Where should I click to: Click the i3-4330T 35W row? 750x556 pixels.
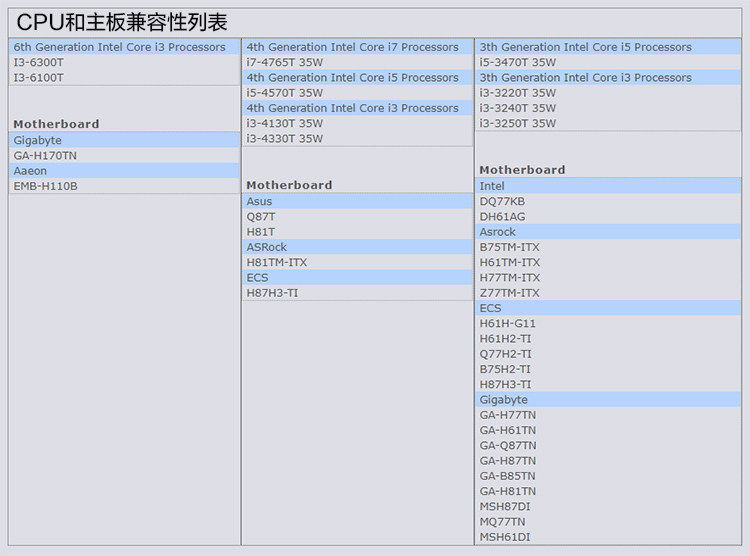coord(357,139)
